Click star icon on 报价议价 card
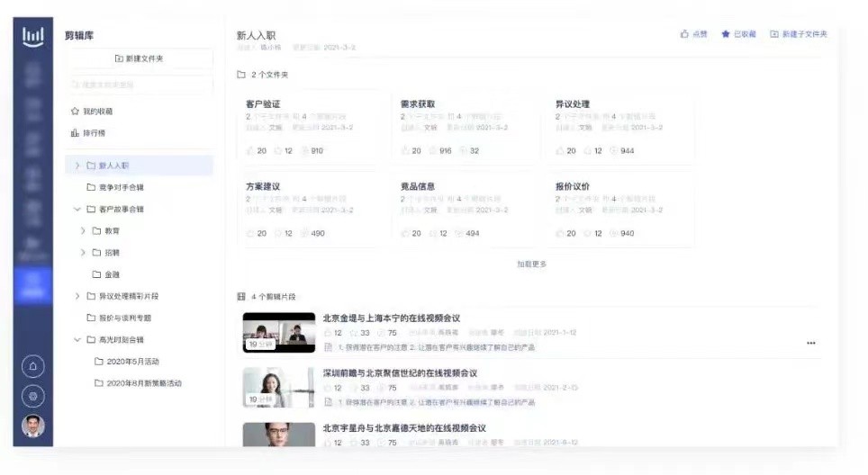 [x=588, y=233]
